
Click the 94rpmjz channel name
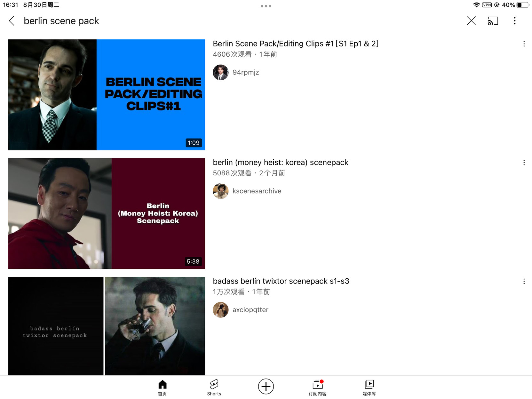pyautogui.click(x=246, y=72)
